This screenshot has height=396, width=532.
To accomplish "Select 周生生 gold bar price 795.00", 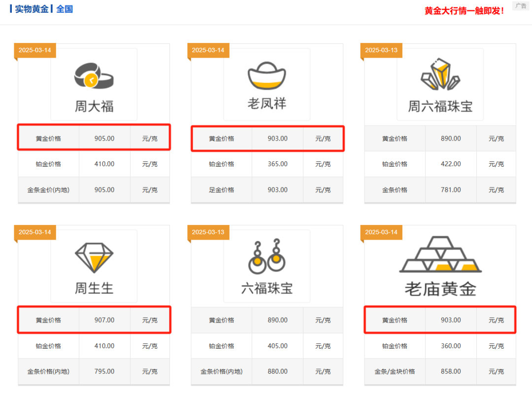I will [104, 371].
